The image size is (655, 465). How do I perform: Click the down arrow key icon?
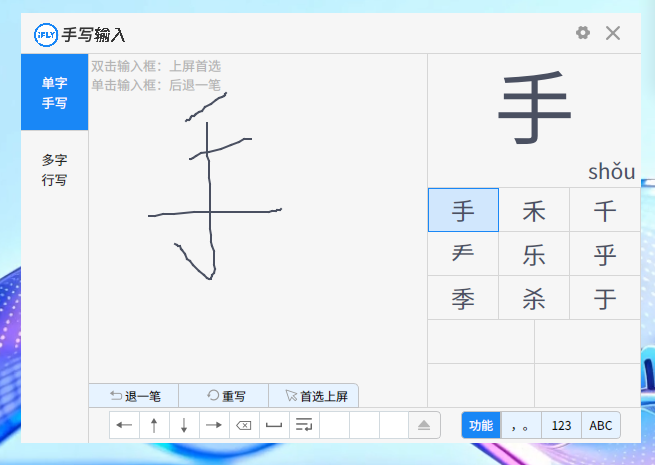point(184,425)
